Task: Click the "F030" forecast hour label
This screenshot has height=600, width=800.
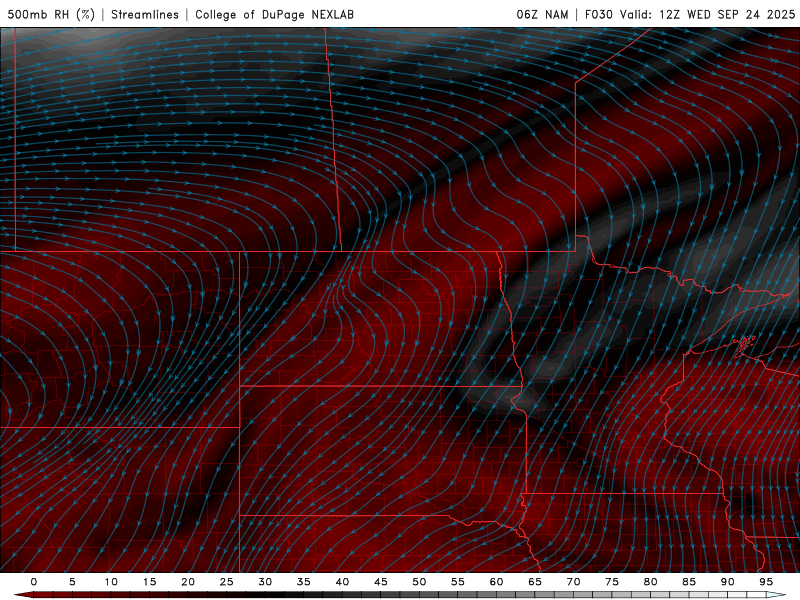Action: coord(598,14)
